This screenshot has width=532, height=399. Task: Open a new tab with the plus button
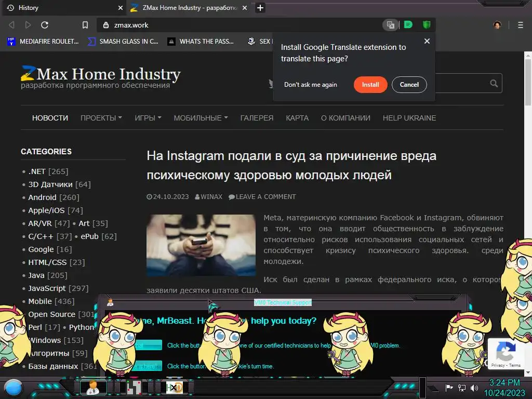[260, 7]
